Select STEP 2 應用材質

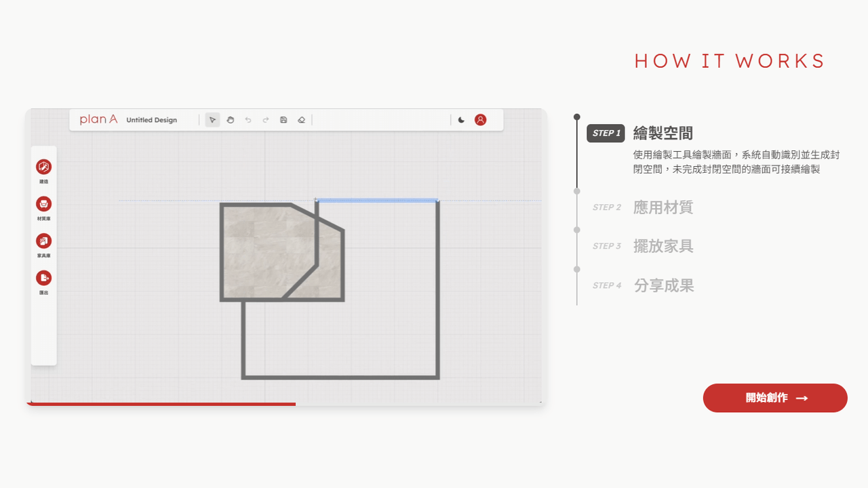point(663,207)
